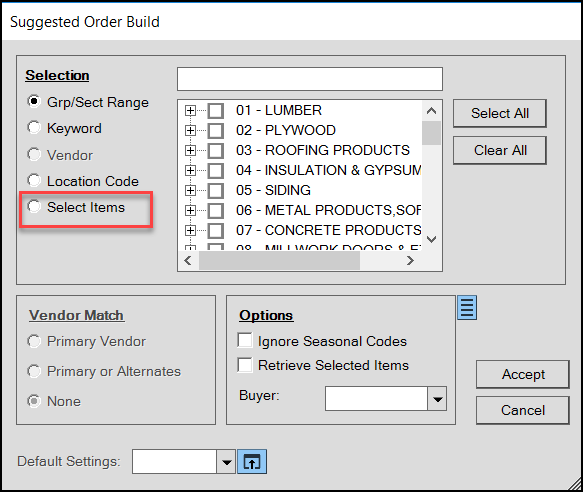Screen dimensions: 583x492
Task: Select the Keyword radio option
Action: [34, 128]
